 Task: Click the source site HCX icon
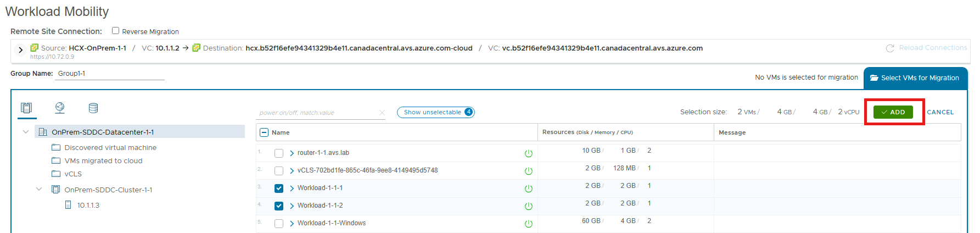[x=34, y=48]
